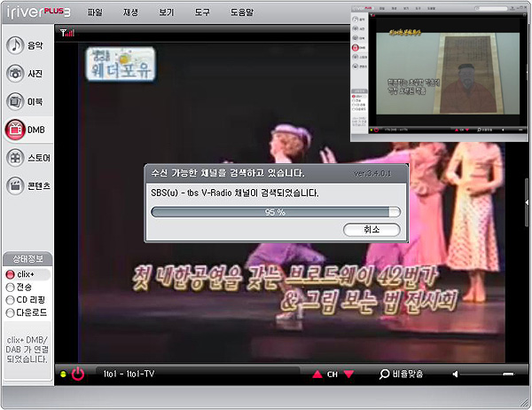
Task: Mute audio with main speaker icon
Action: point(455,374)
